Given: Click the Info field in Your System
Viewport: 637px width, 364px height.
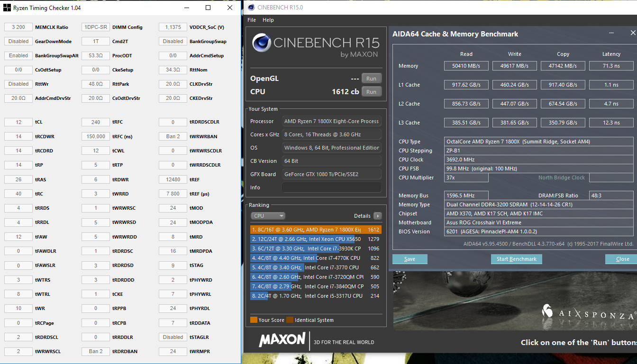Looking at the screenshot, I should pos(332,187).
